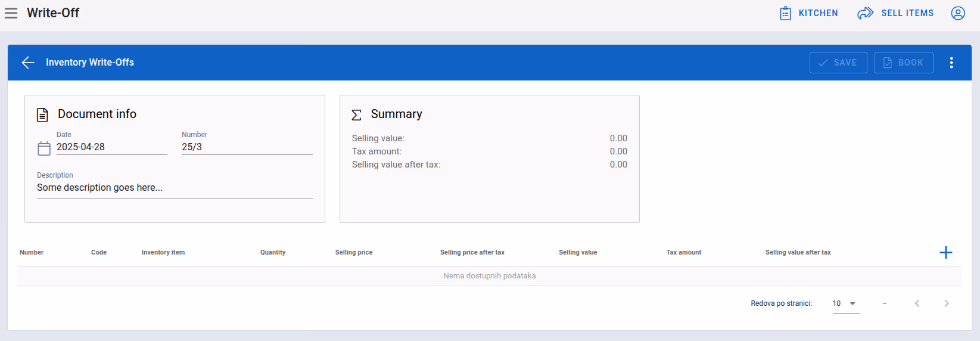
Task: Click the Document info heading
Action: click(97, 114)
